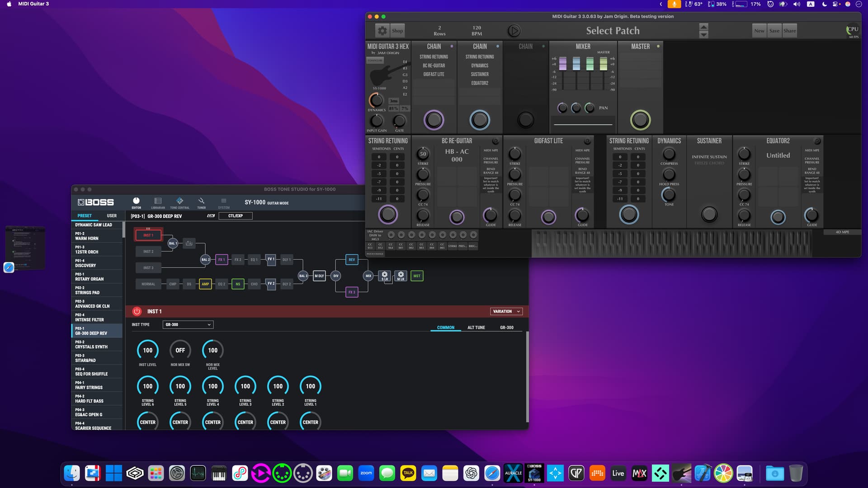The image size is (868, 488).
Task: Open the BC Re-Guitar module settings icon
Action: tap(495, 141)
